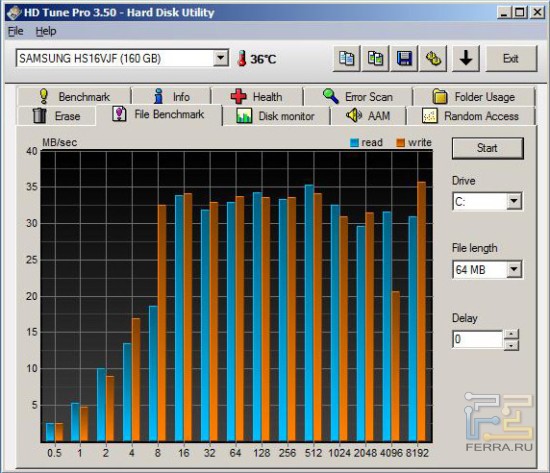This screenshot has width=550, height=473.
Task: Click the Start button
Action: [488, 148]
